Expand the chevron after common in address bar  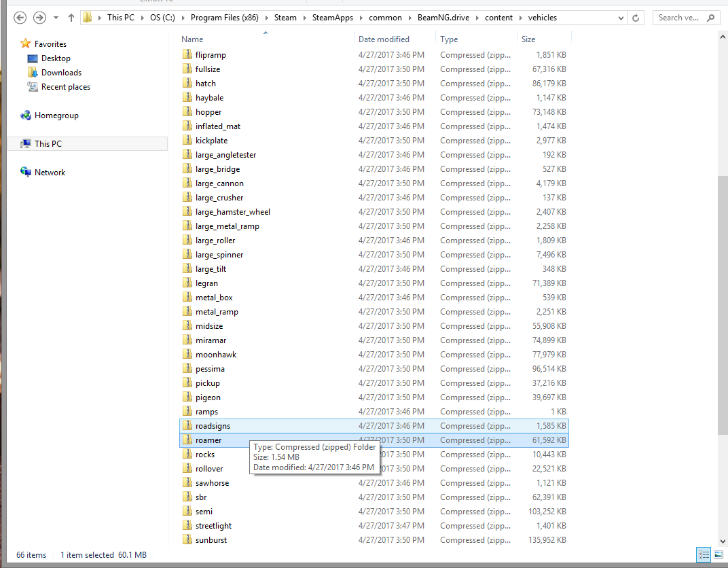(410, 18)
